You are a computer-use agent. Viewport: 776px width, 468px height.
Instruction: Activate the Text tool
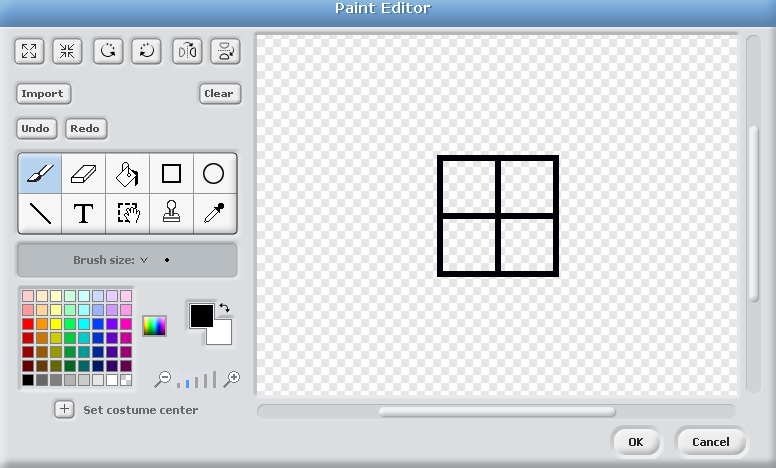[83, 213]
